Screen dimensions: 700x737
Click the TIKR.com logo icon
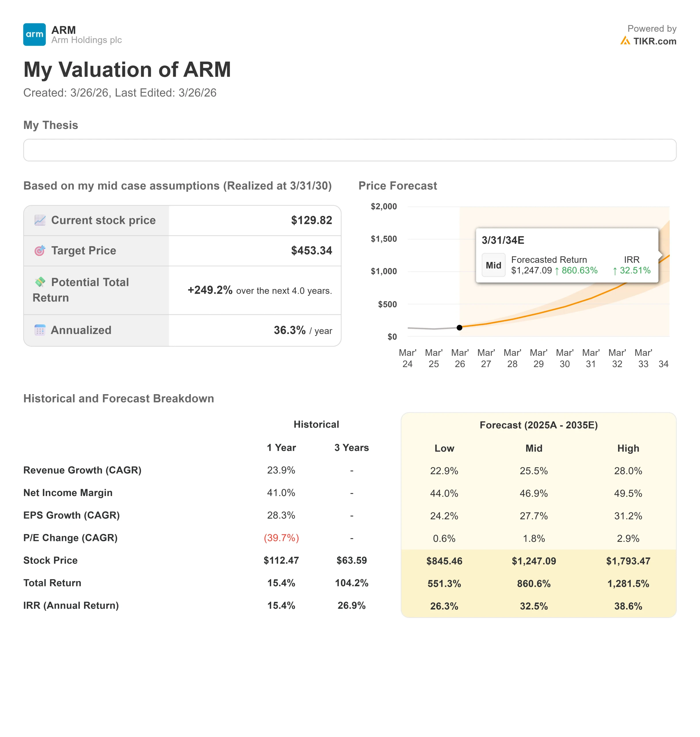coord(625,41)
